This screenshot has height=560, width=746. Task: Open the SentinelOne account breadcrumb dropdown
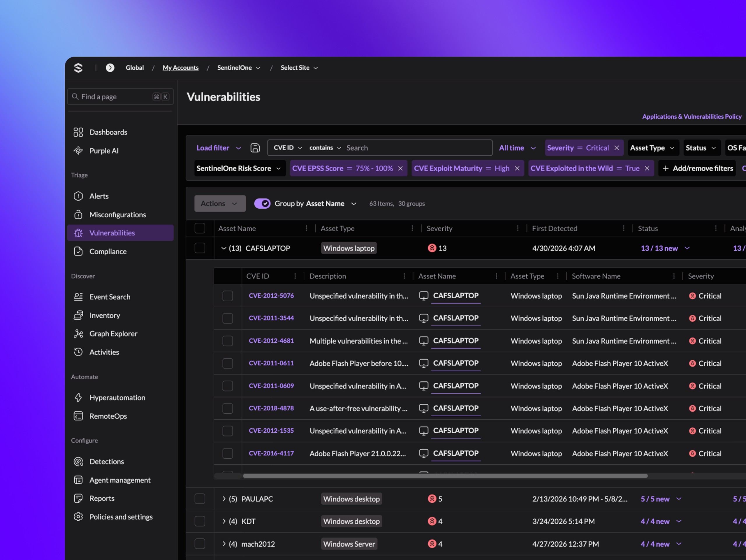coord(239,68)
